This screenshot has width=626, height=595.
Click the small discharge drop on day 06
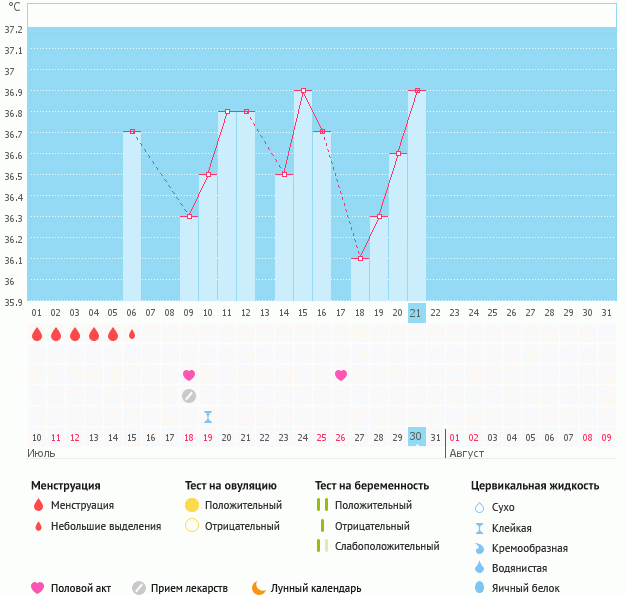[132, 334]
